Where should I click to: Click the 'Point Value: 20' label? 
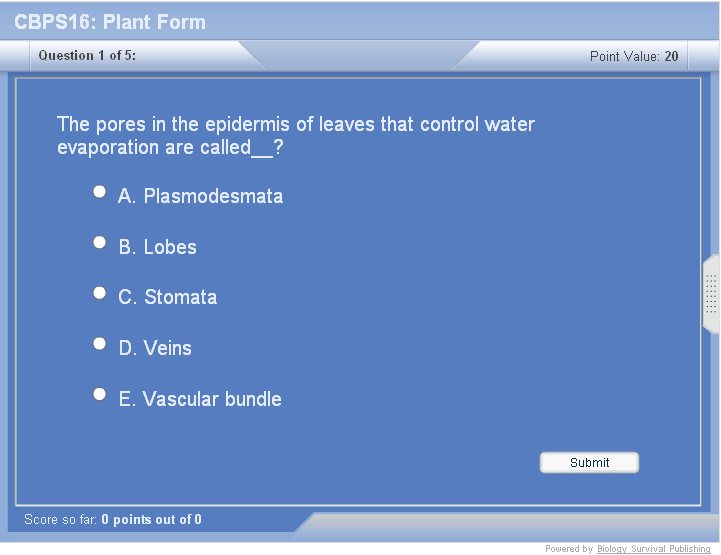point(634,56)
